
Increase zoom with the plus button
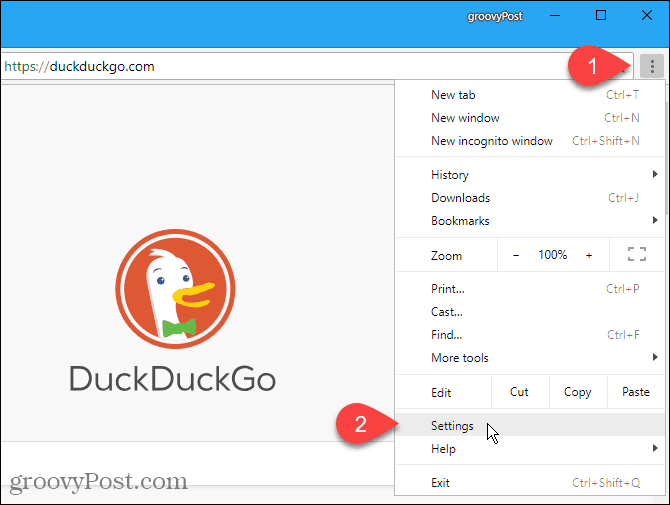pos(589,255)
